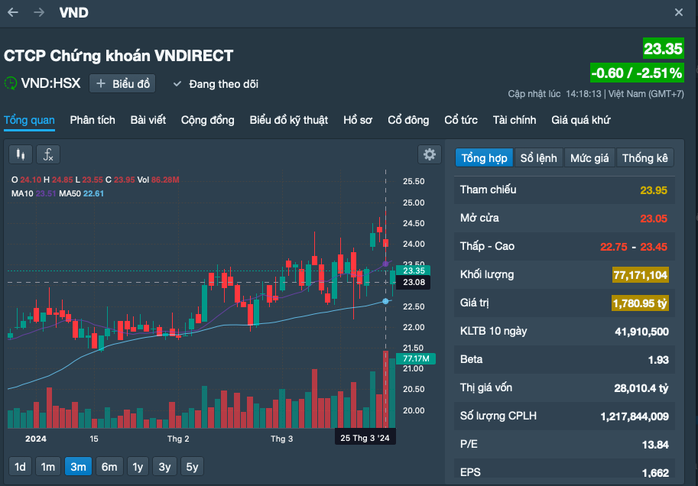Viewport: 698px width, 486px height.
Task: Open the Cổ tức tab
Action: (461, 120)
